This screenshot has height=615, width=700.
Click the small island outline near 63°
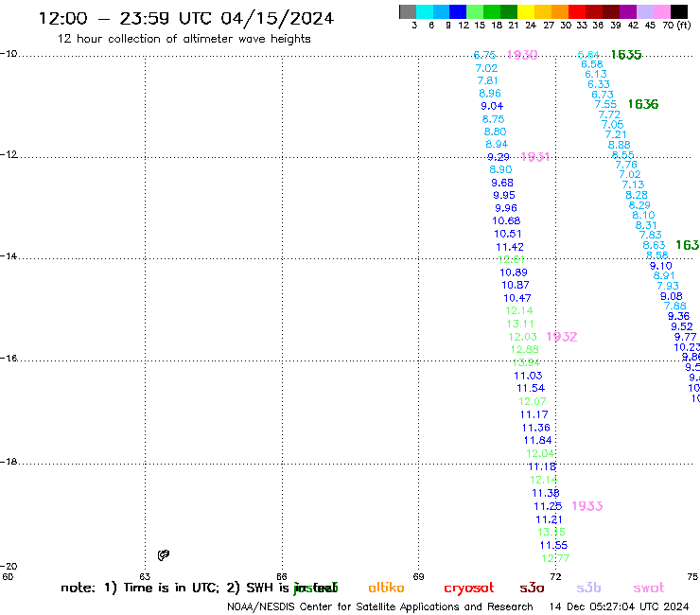click(164, 555)
